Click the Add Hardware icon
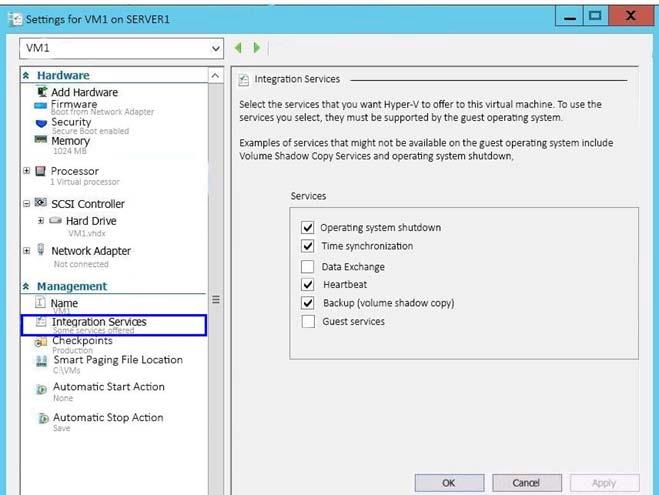 42,91
